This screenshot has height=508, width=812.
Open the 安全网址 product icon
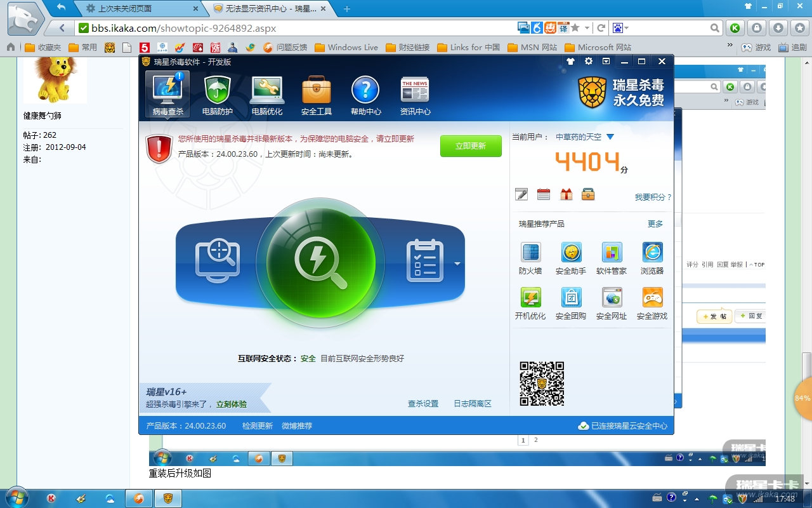pyautogui.click(x=612, y=304)
